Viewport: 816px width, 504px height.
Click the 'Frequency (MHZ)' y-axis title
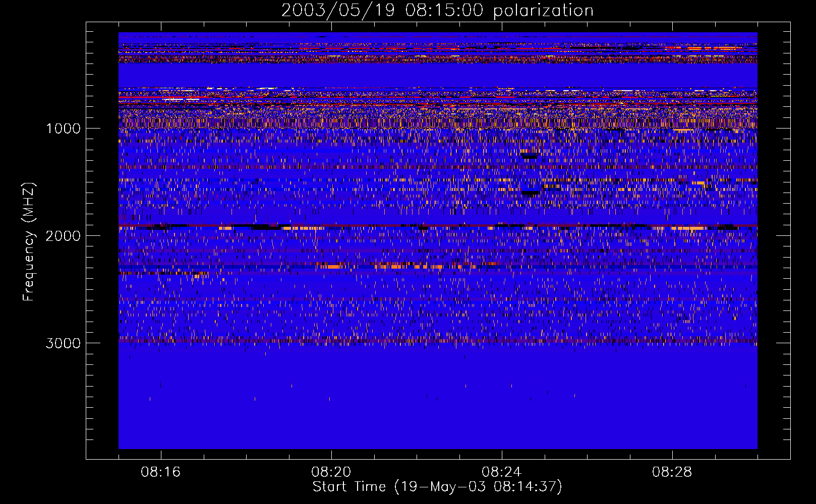(29, 242)
